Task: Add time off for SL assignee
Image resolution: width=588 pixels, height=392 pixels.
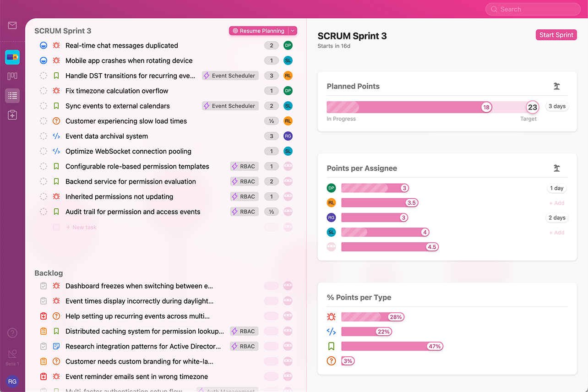Action: [x=557, y=233]
